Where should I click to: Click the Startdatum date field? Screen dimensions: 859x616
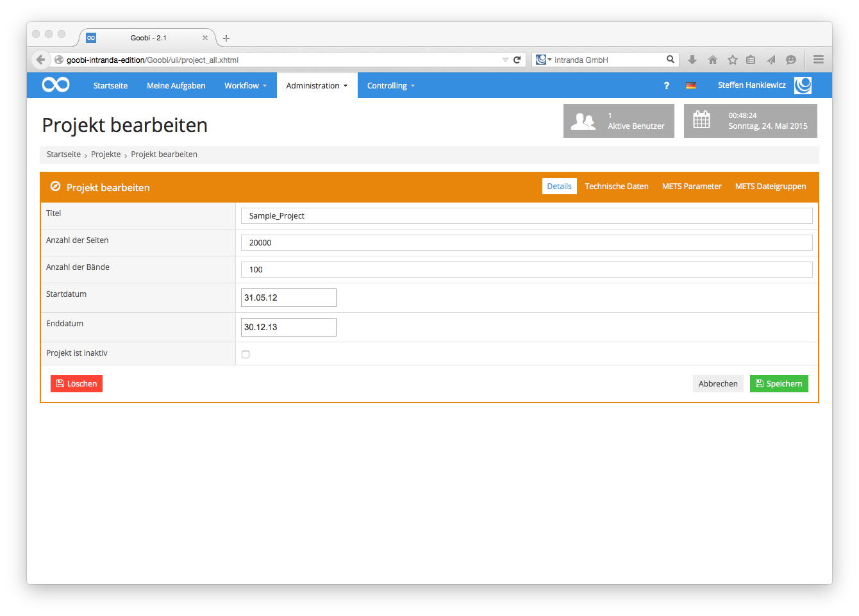click(x=288, y=297)
